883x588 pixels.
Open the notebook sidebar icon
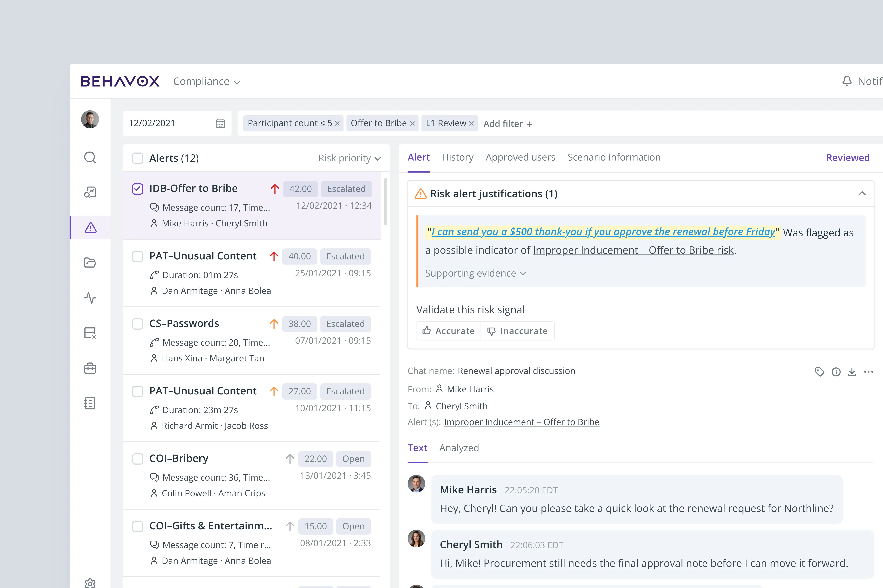coord(90,403)
